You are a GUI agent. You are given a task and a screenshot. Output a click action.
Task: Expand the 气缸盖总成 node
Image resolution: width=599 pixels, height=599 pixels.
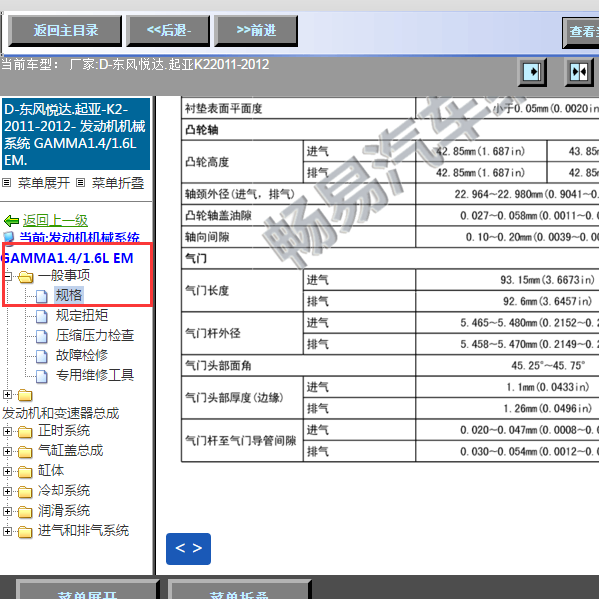tap(7, 452)
